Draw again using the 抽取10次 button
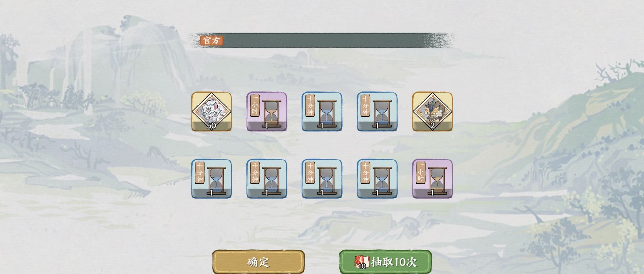 [x=385, y=262]
